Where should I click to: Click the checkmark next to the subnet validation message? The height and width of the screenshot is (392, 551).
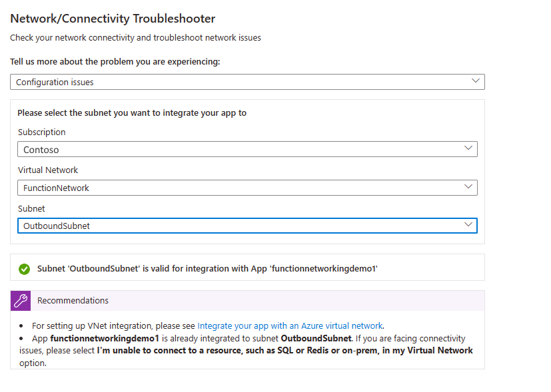tap(25, 269)
